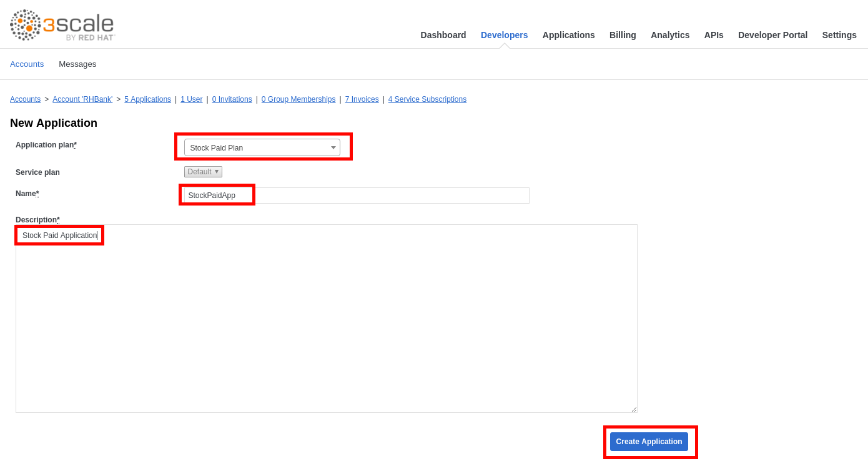Switch to the Messages tab
The width and height of the screenshot is (868, 466).
77,64
